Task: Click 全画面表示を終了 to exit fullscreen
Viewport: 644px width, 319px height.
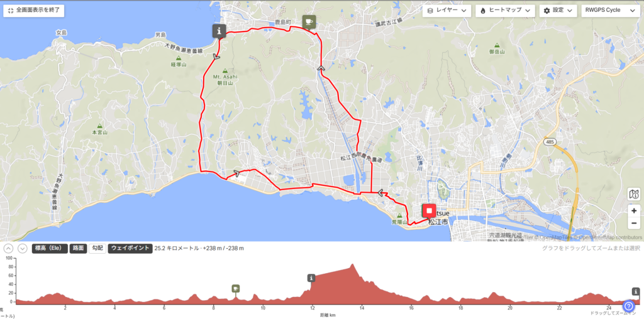Action: pyautogui.click(x=34, y=11)
